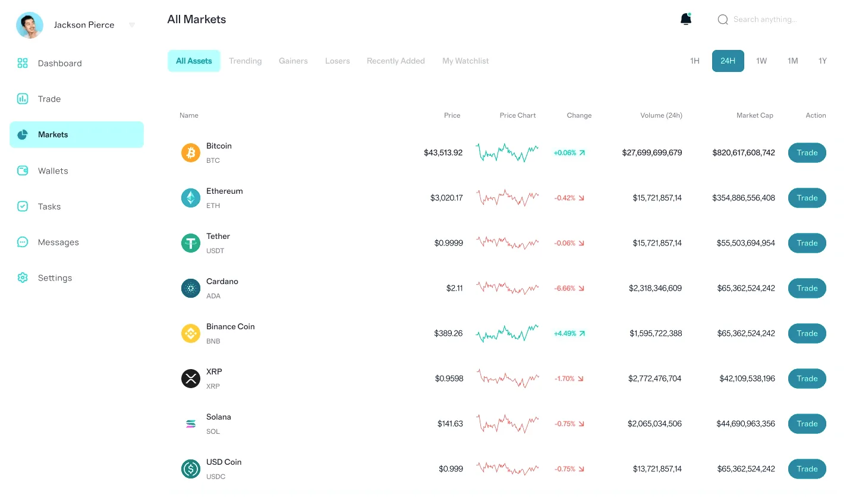Viewport: 856px width, 504px height.
Task: Click the Solana coin icon
Action: [191, 424]
